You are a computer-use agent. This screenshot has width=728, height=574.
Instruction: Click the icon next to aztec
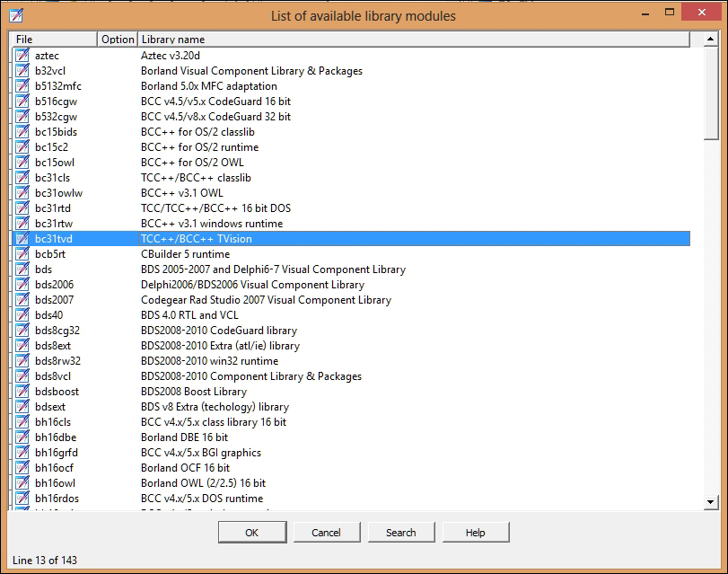(x=22, y=56)
